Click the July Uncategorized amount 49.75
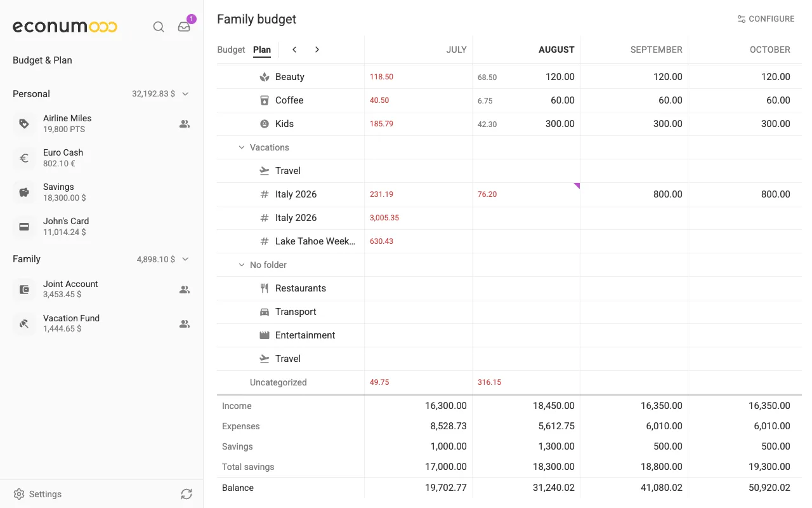Image resolution: width=812 pixels, height=508 pixels. tap(379, 382)
